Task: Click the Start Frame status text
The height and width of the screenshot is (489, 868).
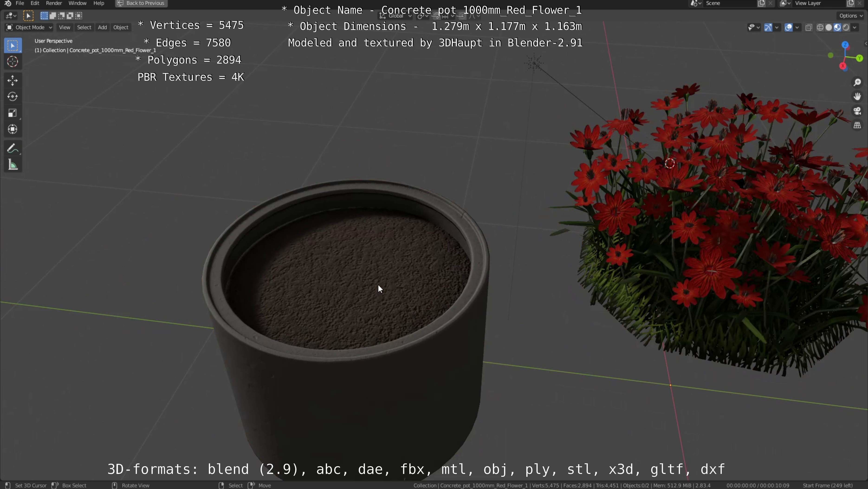Action: coord(828,485)
